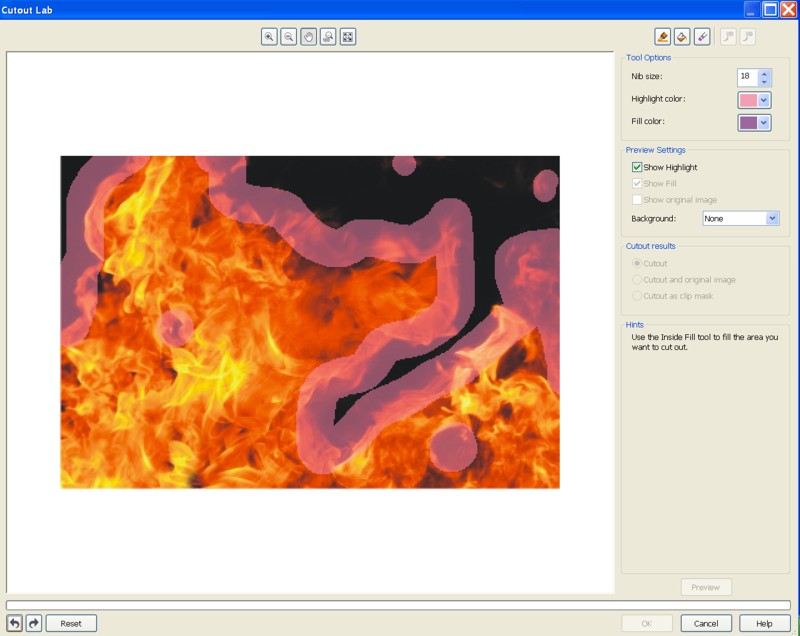Click the Remove Detail tool icon
Image resolution: width=800 pixels, height=636 pixels.
(747, 37)
